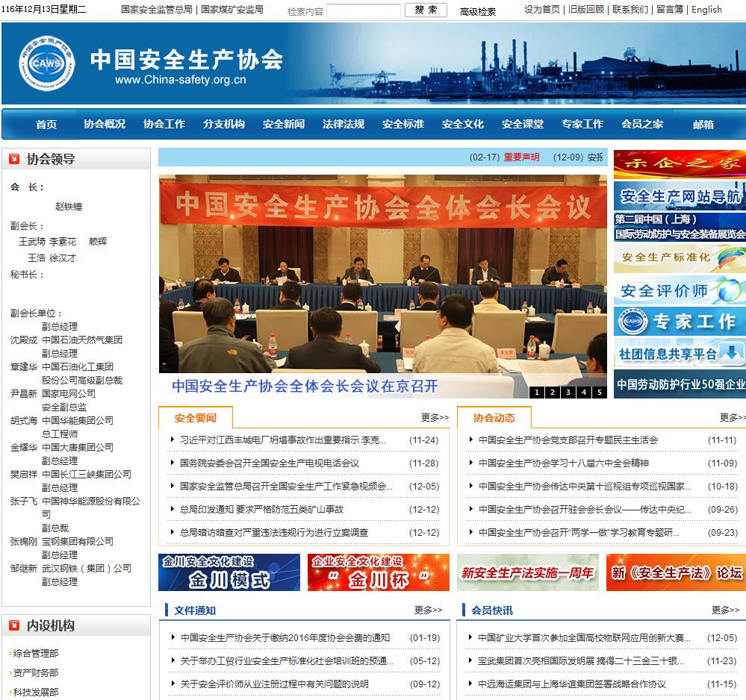Open the 安全文化 menu item

(x=463, y=124)
